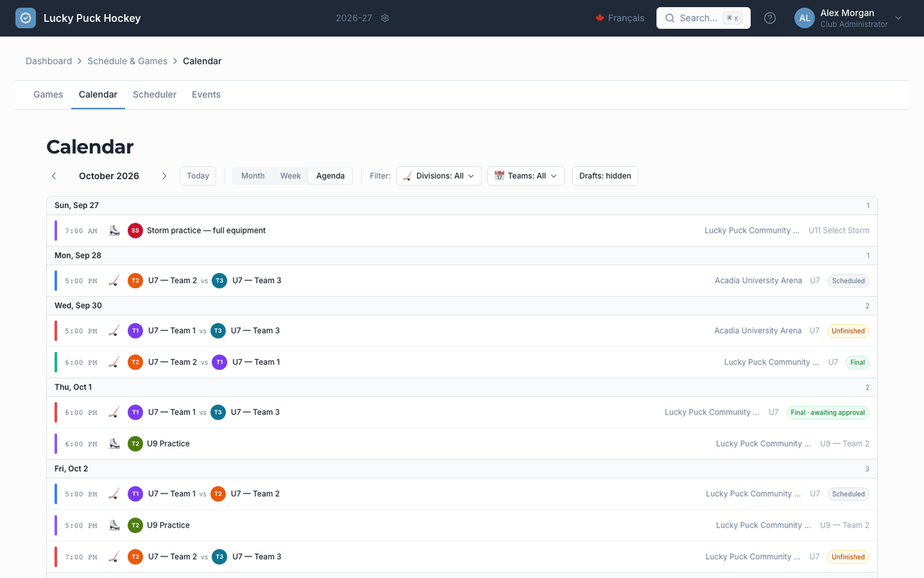This screenshot has width=924, height=578.
Task: Select the Calendar tab
Action: (x=98, y=95)
